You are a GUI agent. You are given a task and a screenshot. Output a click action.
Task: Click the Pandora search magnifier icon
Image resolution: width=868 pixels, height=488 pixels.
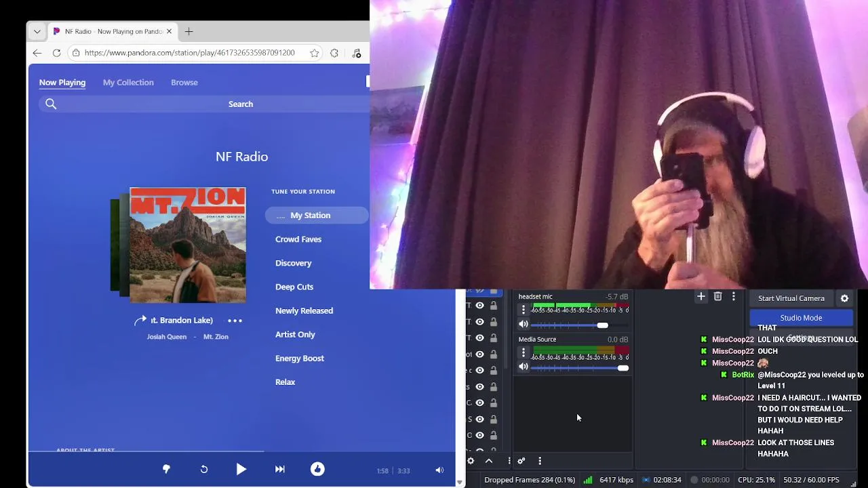(51, 104)
